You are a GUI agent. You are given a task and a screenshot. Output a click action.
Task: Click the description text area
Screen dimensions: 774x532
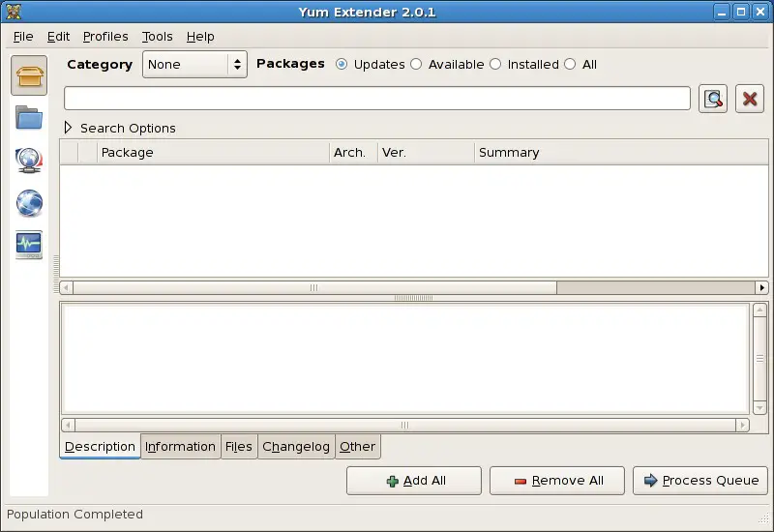(x=404, y=359)
